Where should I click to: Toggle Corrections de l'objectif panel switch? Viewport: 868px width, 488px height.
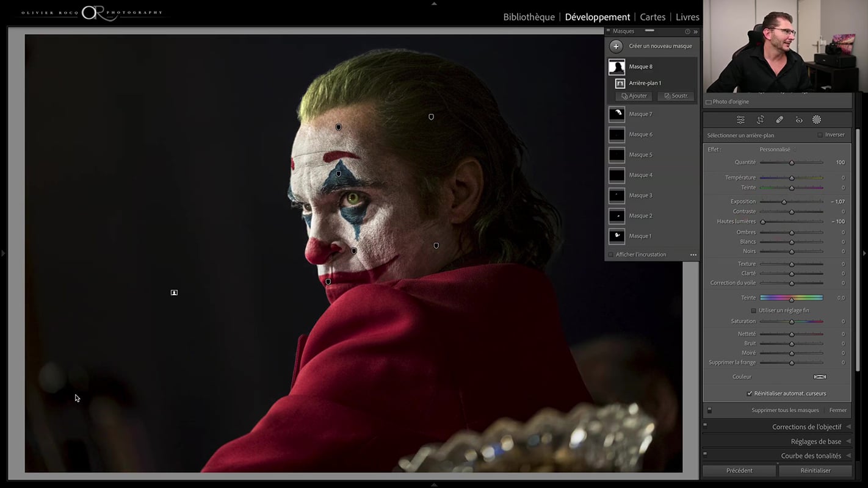(x=705, y=425)
